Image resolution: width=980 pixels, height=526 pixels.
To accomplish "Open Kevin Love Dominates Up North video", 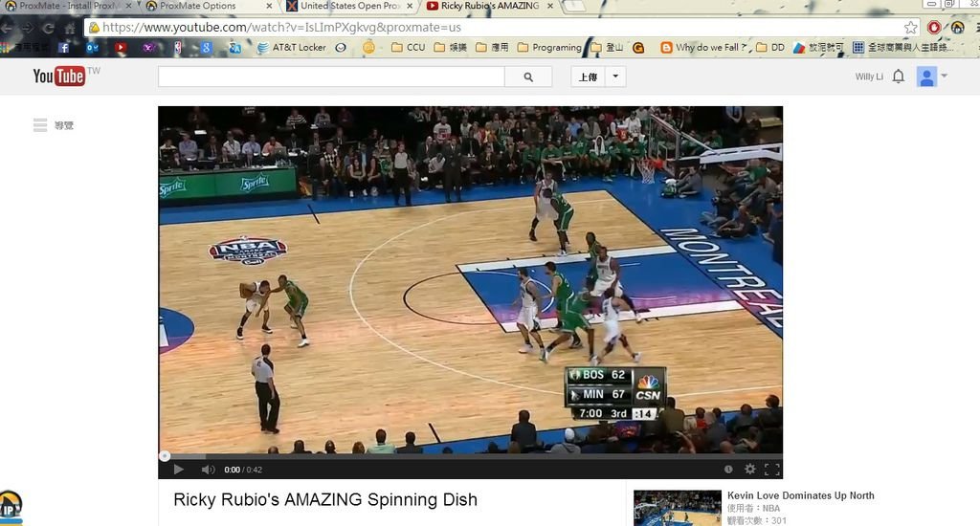I will point(801,495).
